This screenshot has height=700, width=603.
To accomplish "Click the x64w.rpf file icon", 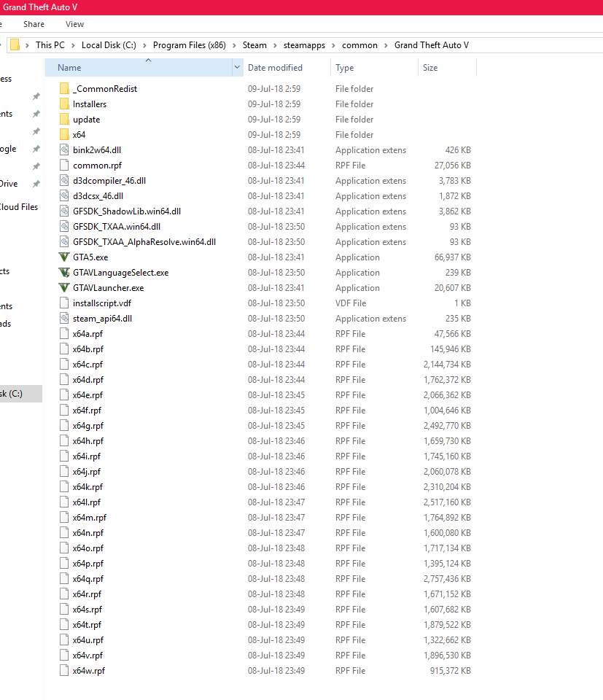I will [x=64, y=671].
